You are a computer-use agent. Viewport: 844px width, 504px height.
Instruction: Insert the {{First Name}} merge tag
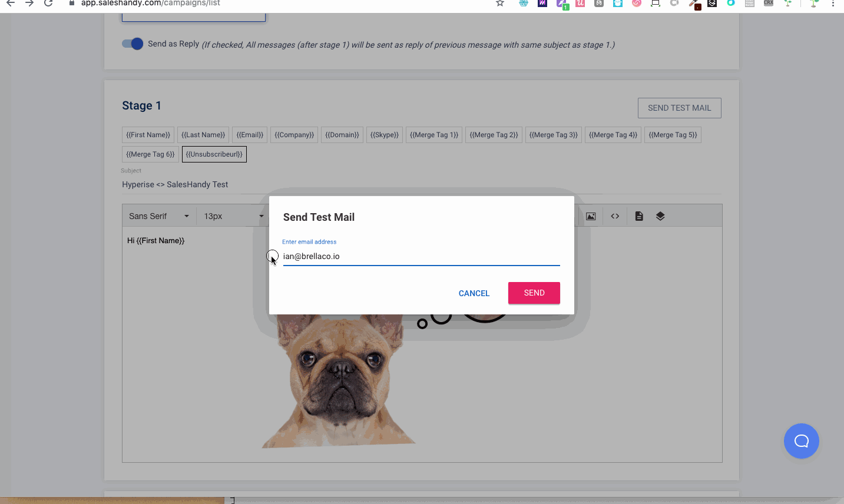pyautogui.click(x=148, y=135)
